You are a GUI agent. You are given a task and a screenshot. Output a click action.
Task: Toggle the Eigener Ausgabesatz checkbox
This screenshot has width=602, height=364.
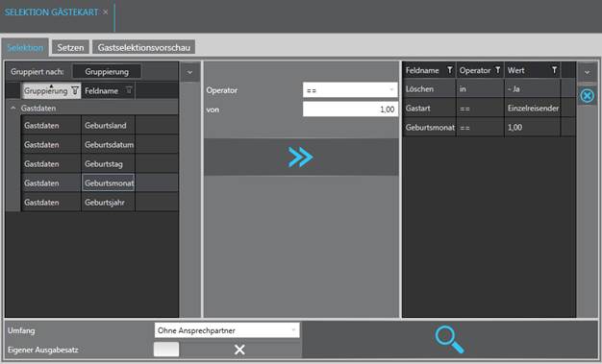[x=166, y=350]
